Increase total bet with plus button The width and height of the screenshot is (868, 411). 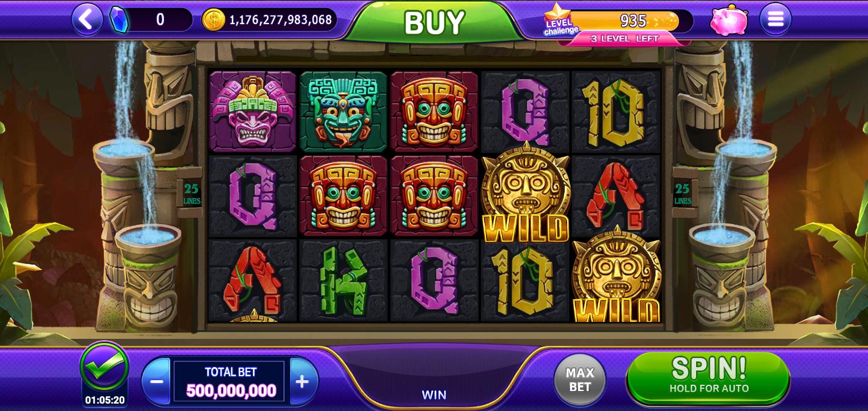point(303,382)
